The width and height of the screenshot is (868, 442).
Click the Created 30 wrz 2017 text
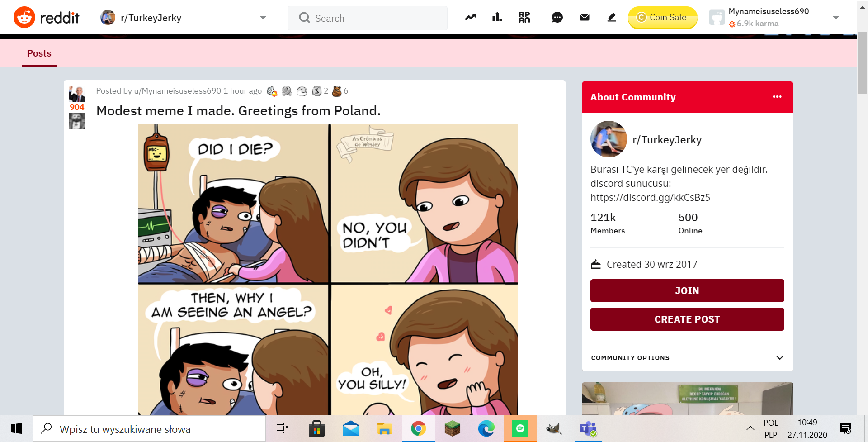652,264
